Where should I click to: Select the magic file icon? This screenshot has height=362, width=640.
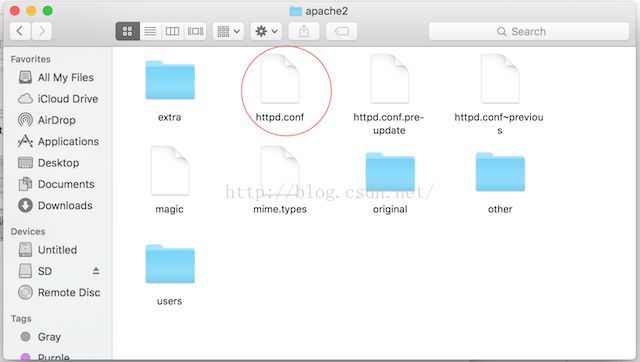point(170,171)
